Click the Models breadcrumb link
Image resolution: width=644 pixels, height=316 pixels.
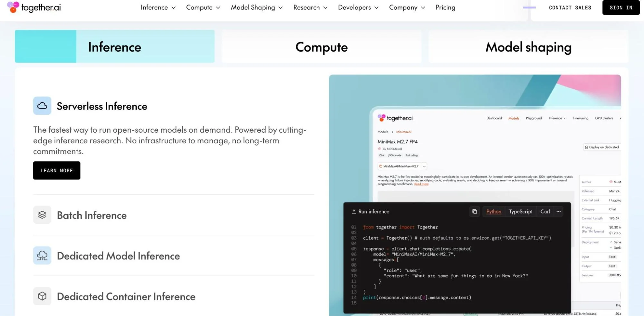[x=383, y=132]
